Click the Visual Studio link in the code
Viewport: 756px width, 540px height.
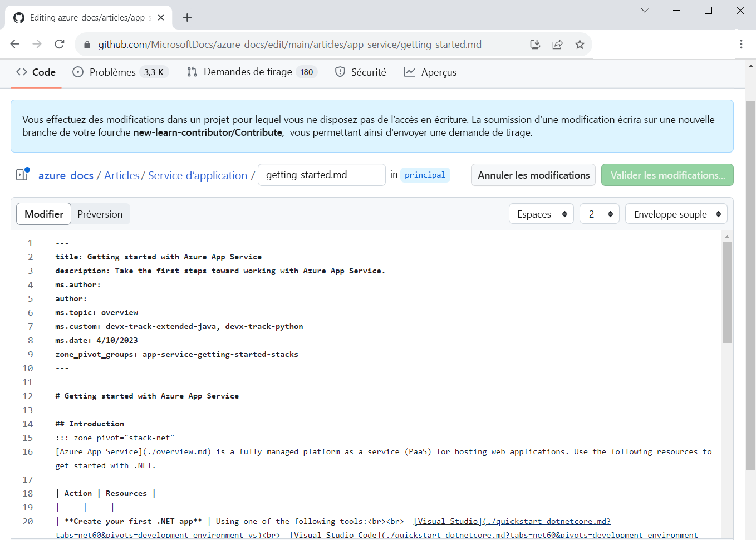pyautogui.click(x=448, y=521)
